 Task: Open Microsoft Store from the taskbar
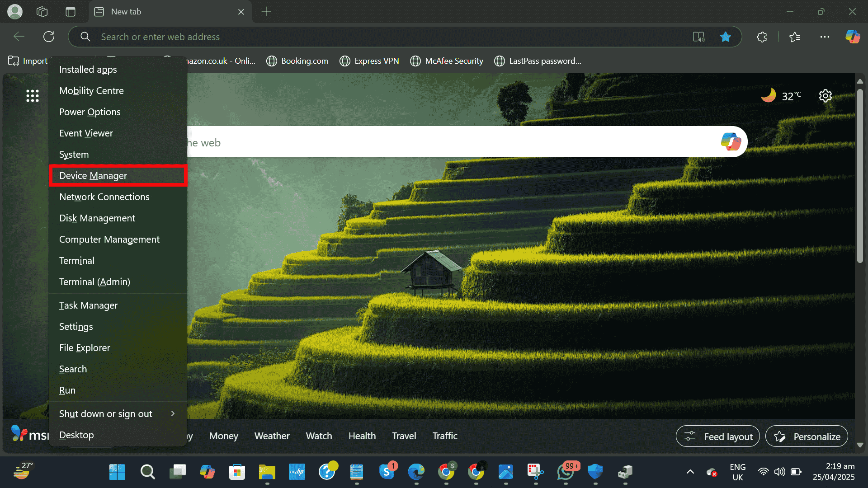pos(237,472)
